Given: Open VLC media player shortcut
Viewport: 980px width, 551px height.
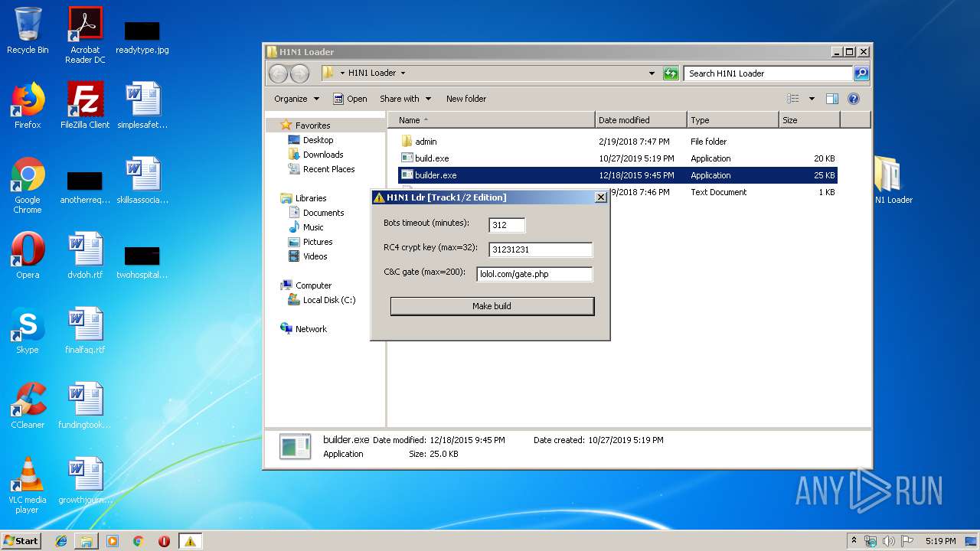Looking at the screenshot, I should tap(28, 485).
